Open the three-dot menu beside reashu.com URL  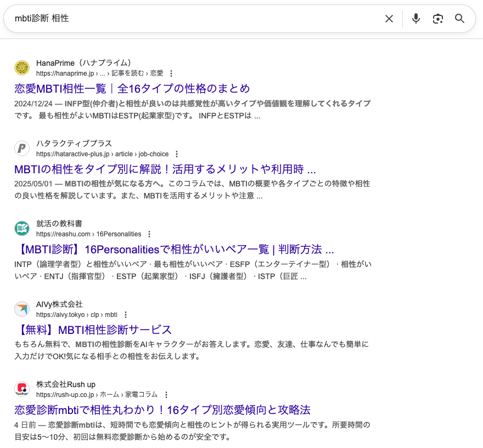tap(149, 234)
